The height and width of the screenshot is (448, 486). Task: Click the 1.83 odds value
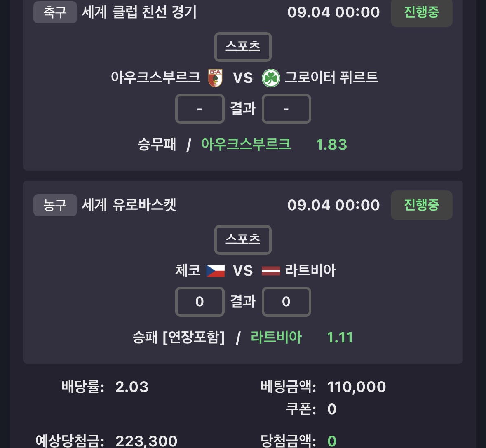click(x=331, y=145)
